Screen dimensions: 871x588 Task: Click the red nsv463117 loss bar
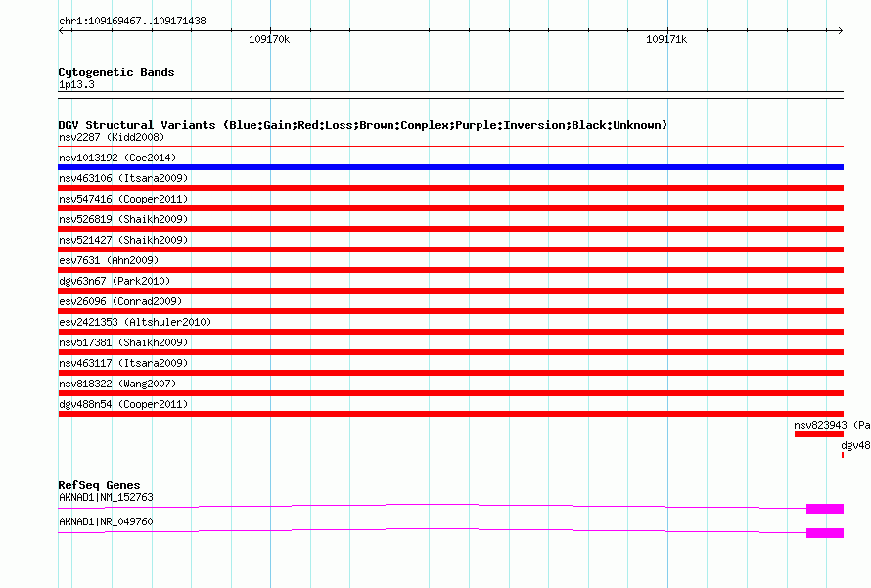coord(450,373)
